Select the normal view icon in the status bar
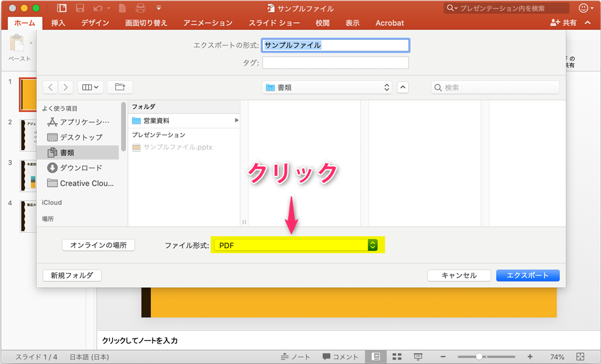The width and height of the screenshot is (601, 364). [376, 356]
